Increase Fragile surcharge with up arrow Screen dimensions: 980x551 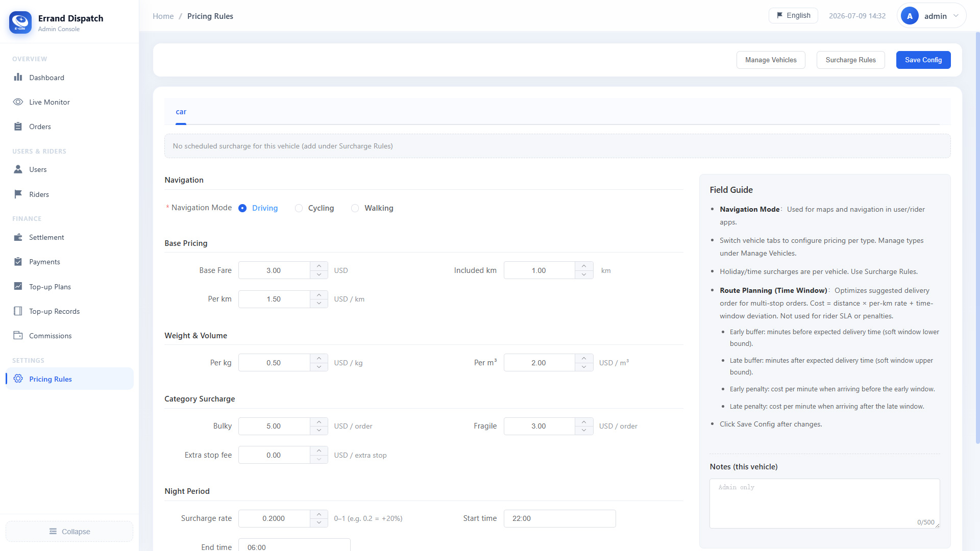pos(584,422)
